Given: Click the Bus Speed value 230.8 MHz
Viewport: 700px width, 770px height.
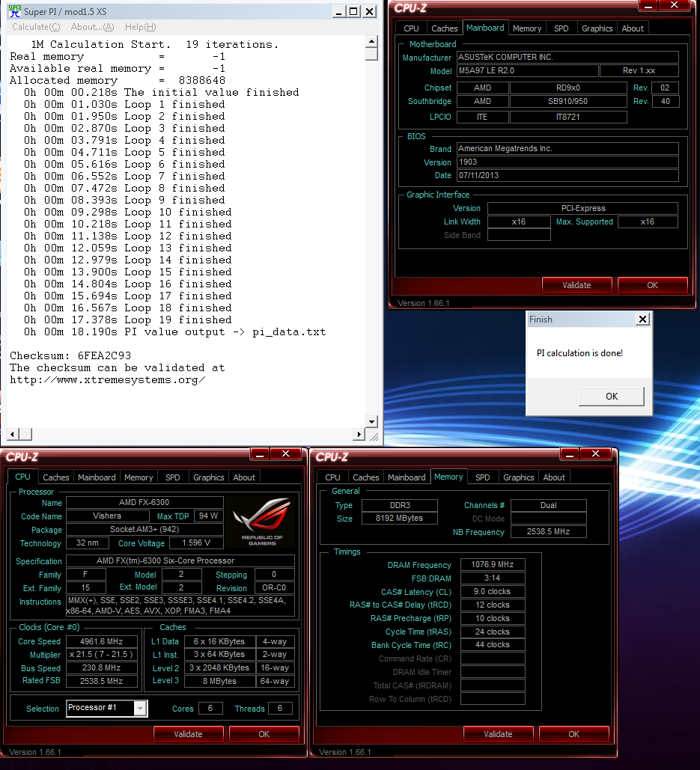Looking at the screenshot, I should pos(102,667).
